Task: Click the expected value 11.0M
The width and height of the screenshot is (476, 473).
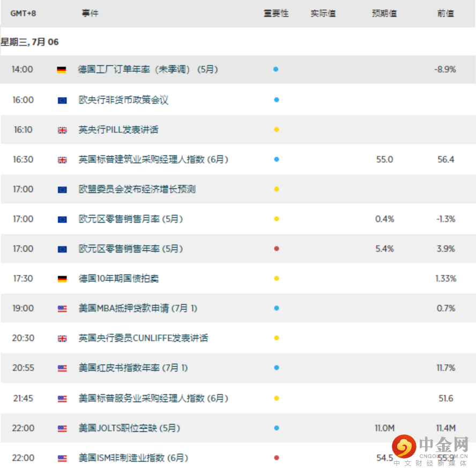Action: [x=385, y=428]
